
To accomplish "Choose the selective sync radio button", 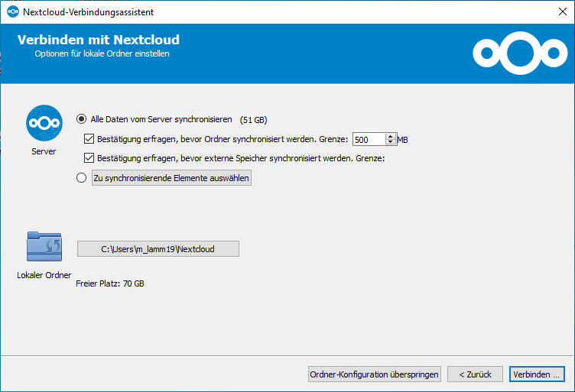I will pos(82,178).
